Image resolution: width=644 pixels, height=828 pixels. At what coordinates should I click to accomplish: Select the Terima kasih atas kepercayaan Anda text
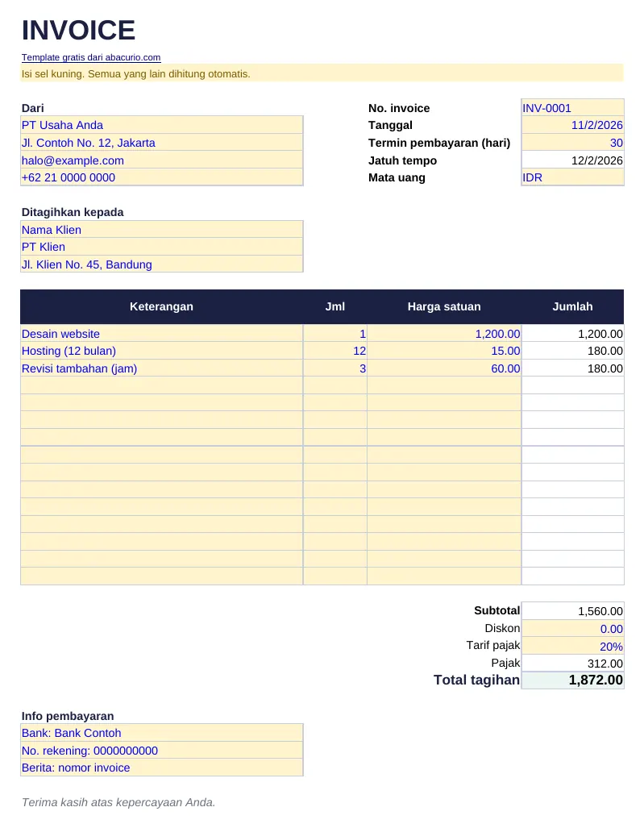pos(118,802)
